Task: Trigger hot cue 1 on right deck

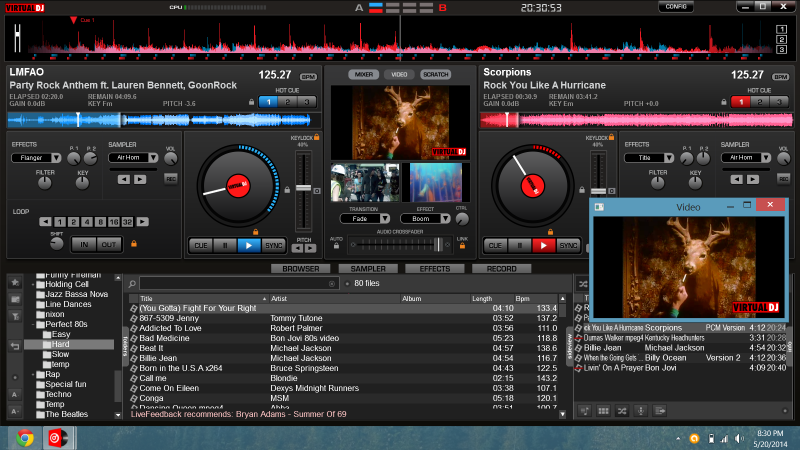Action: [741, 102]
